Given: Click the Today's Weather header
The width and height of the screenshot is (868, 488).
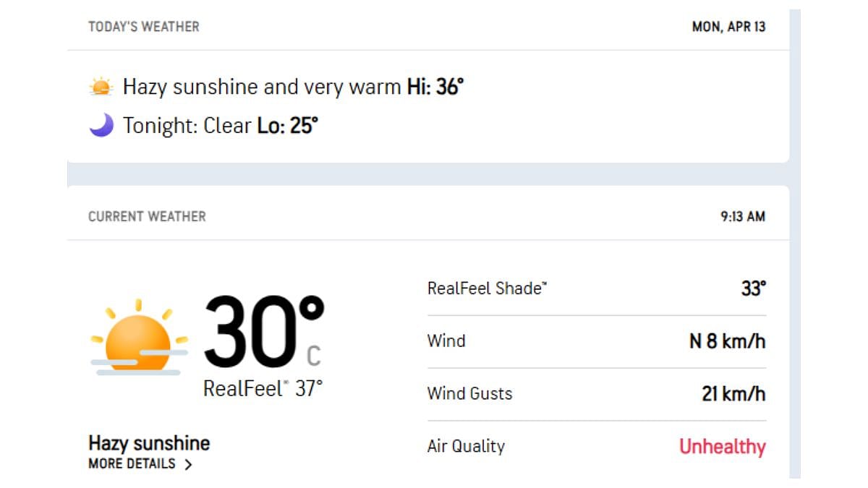Looking at the screenshot, I should pos(144,27).
